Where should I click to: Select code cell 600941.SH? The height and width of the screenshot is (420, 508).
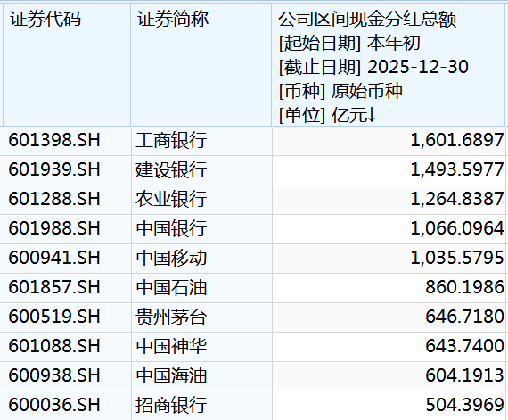[68, 259]
